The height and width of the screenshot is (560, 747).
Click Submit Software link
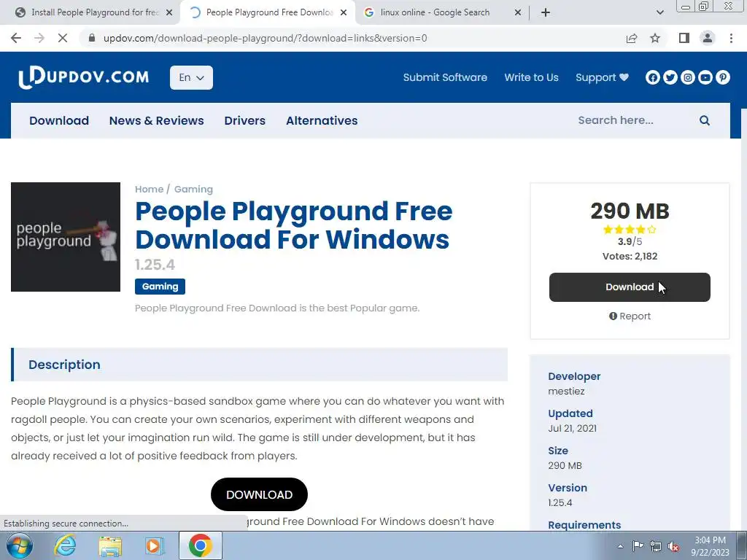click(445, 77)
